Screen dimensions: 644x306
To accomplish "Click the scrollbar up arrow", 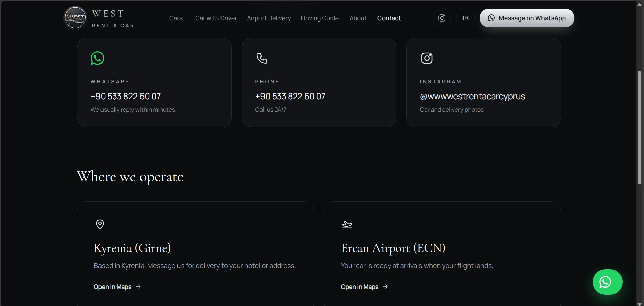I will click(x=640, y=4).
